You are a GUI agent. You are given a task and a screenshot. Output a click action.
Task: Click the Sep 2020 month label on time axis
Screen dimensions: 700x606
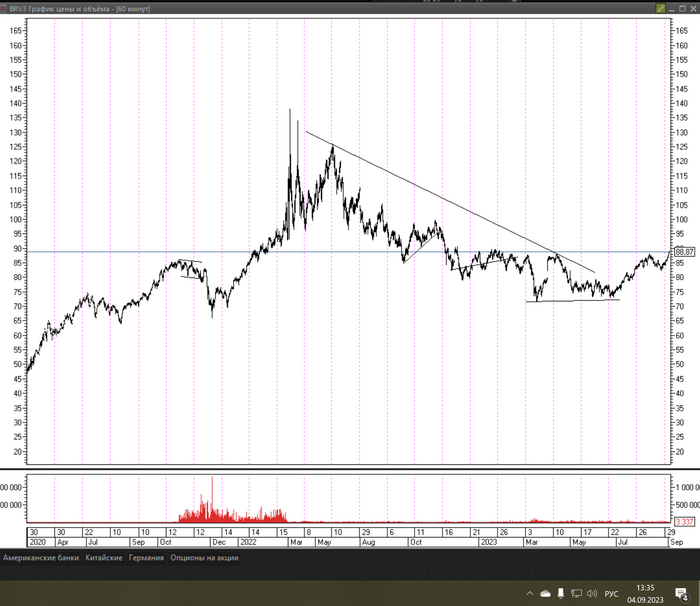click(x=138, y=542)
